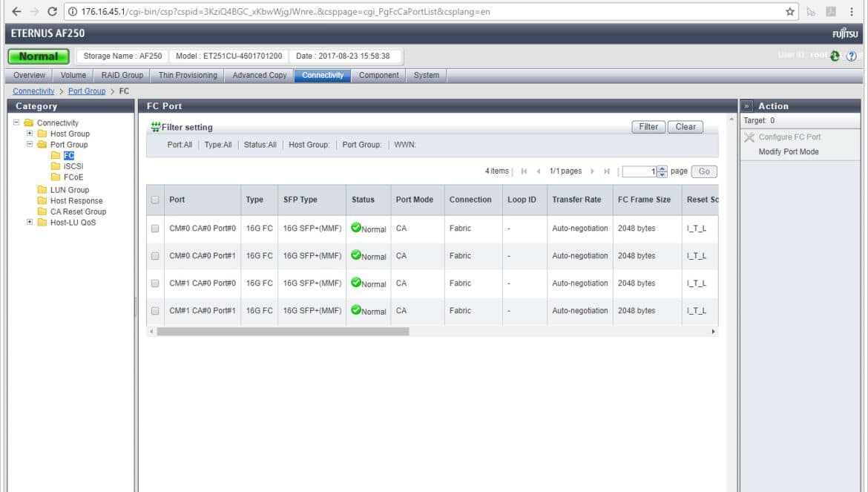Screen dimensions: 868x492
Task: Open the Volume tab
Action: (x=73, y=75)
